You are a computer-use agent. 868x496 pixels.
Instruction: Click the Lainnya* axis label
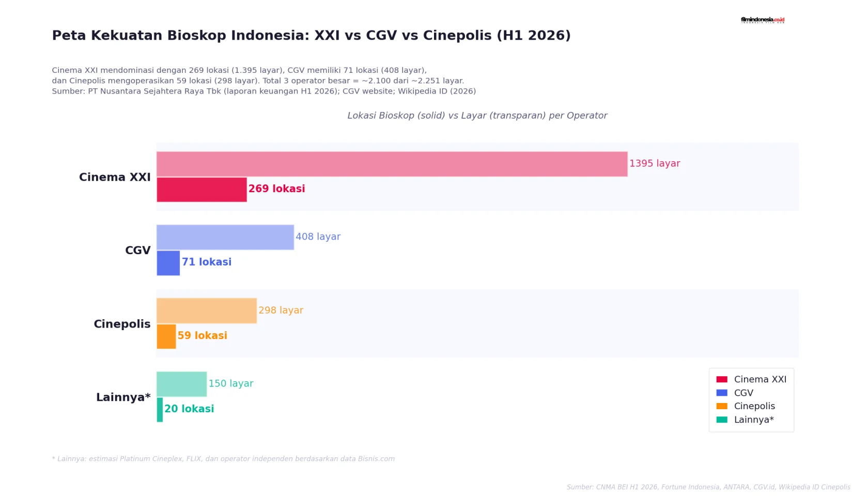pos(123,397)
